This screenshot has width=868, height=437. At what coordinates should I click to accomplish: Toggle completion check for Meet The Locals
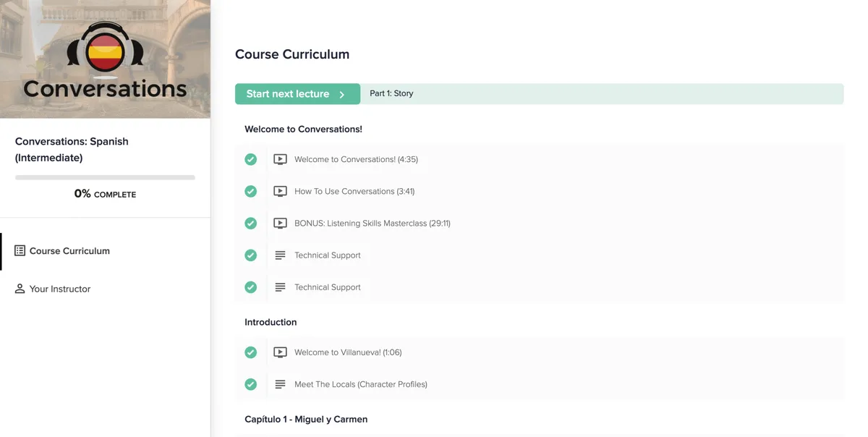(250, 384)
